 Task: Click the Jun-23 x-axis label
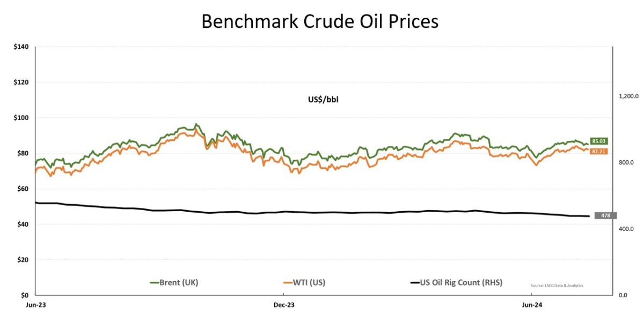coord(36,305)
